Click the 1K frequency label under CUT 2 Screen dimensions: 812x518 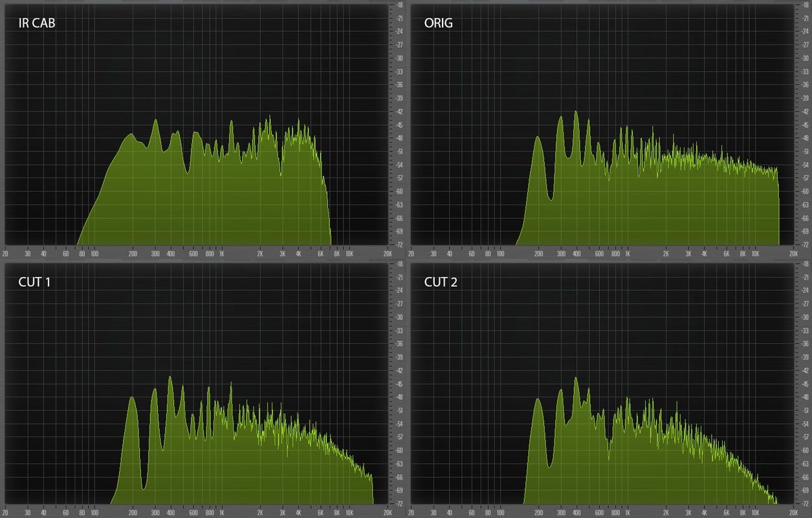click(x=628, y=513)
